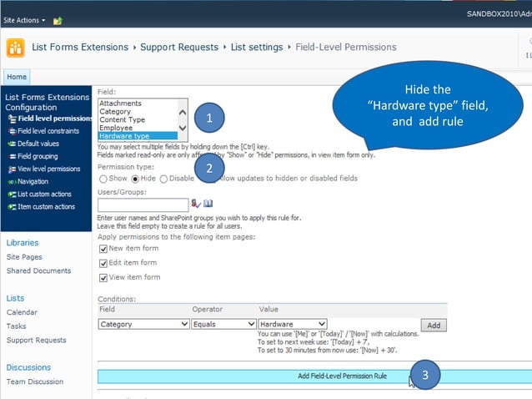The height and width of the screenshot is (399, 532).
Task: Click the Default values icon
Action: (12, 144)
